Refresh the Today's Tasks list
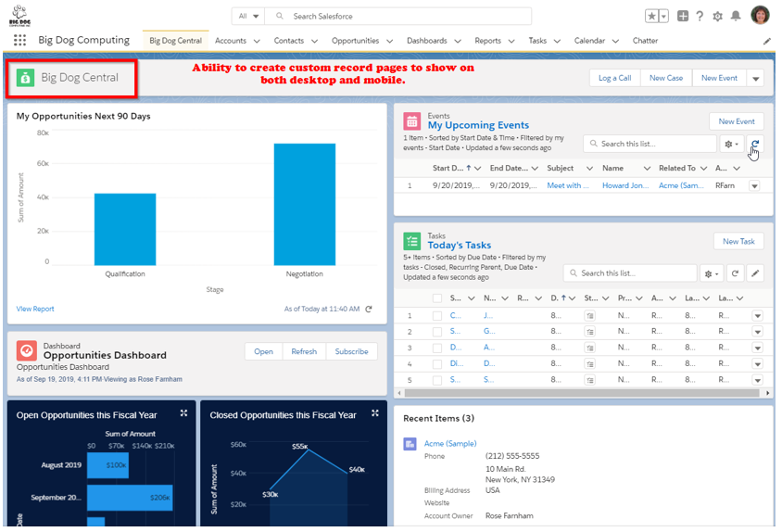The width and height of the screenshot is (782, 532). tap(735, 273)
